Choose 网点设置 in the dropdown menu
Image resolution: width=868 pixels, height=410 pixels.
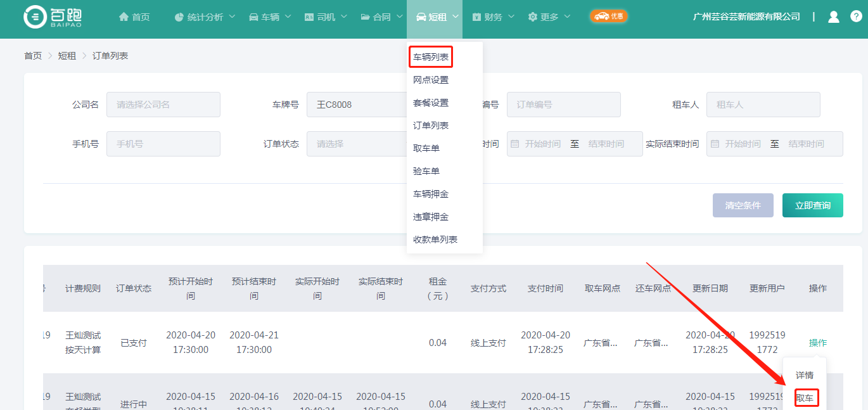431,80
